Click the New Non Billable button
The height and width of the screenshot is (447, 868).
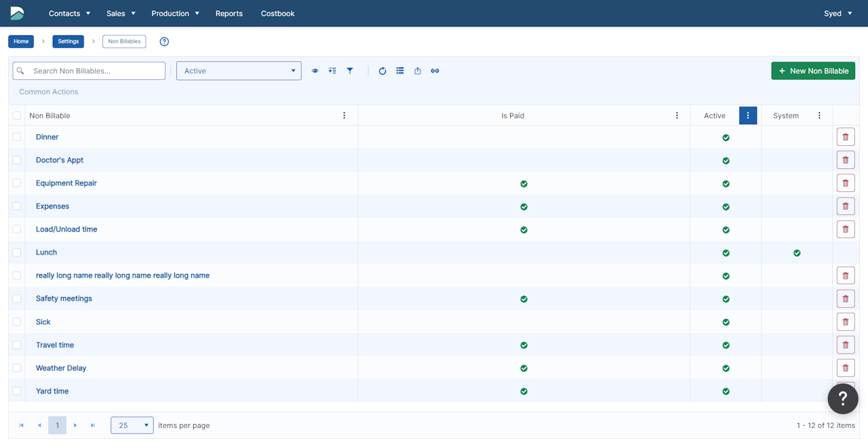pos(812,71)
